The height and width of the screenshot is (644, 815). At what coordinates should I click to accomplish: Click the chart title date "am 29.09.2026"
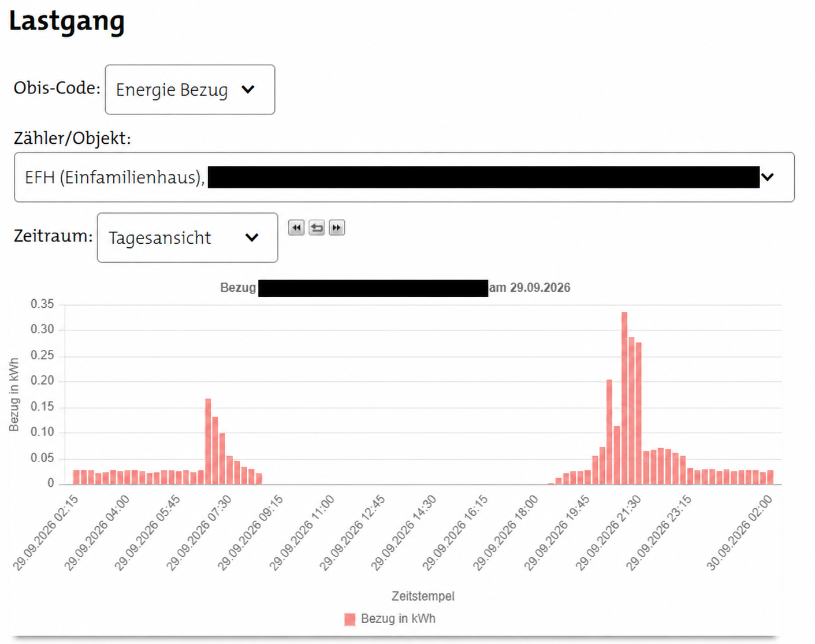point(530,288)
